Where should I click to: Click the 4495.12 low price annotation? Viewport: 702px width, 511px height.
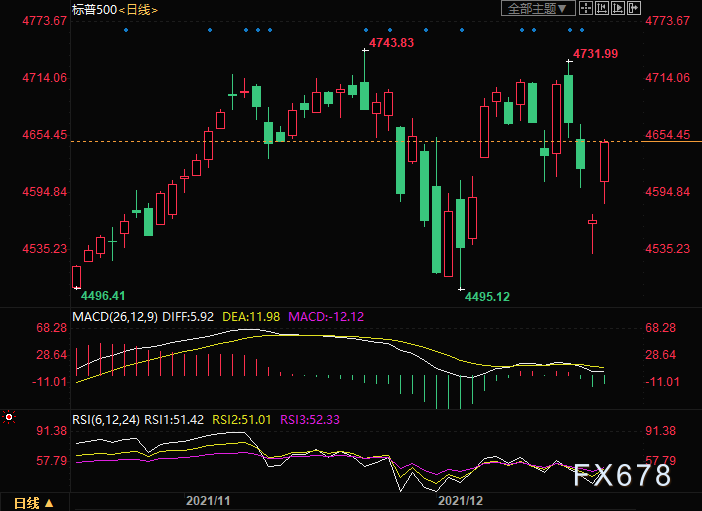487,296
